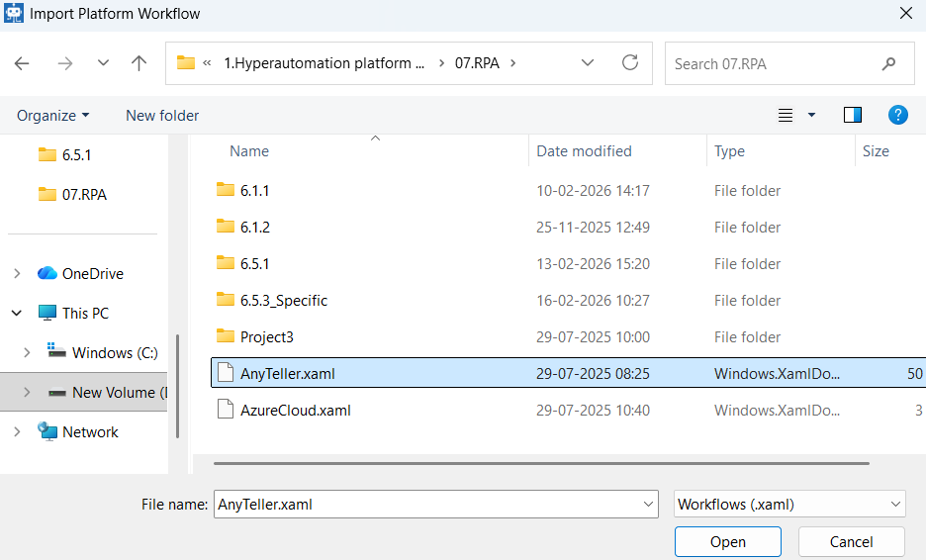Open the Help button

[898, 115]
